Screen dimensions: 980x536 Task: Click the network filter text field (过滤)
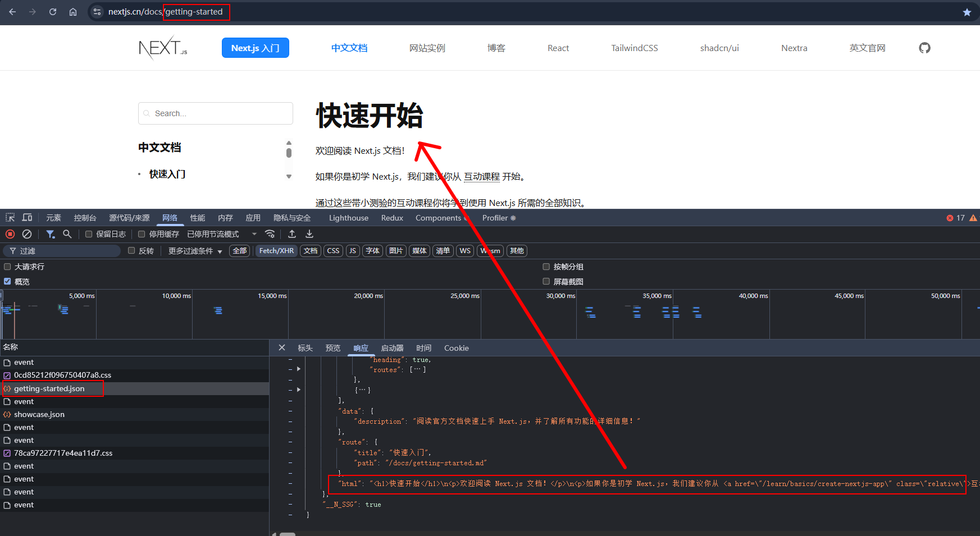(62, 251)
